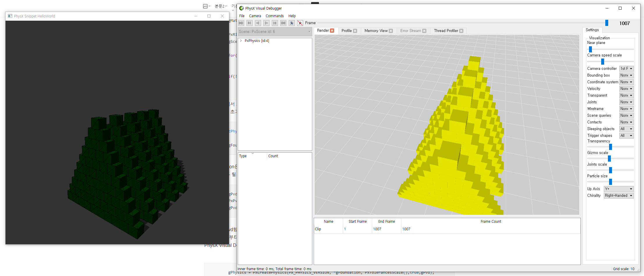Select PxPhysics [id:4] tree item
This screenshot has height=276, width=644.
[257, 41]
